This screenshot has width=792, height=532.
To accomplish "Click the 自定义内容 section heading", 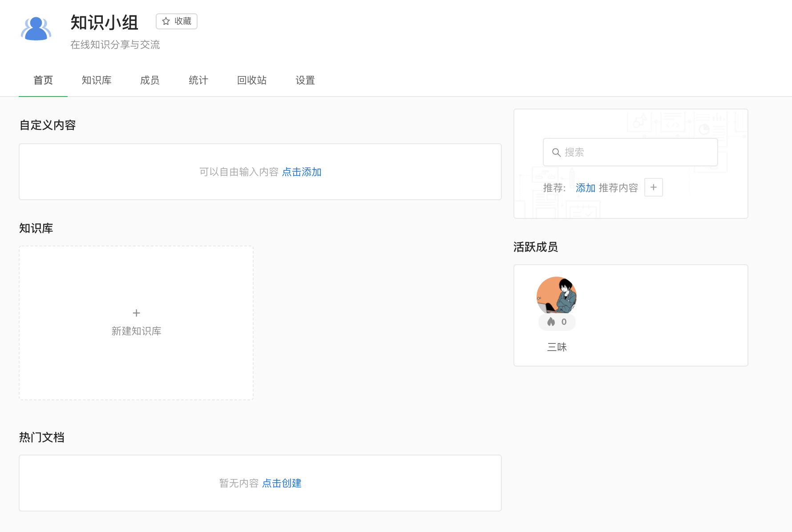I will tap(48, 125).
